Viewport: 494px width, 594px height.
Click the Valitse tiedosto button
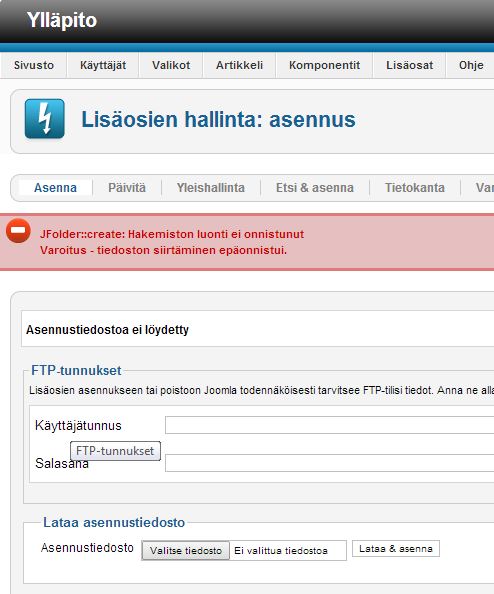pyautogui.click(x=186, y=550)
